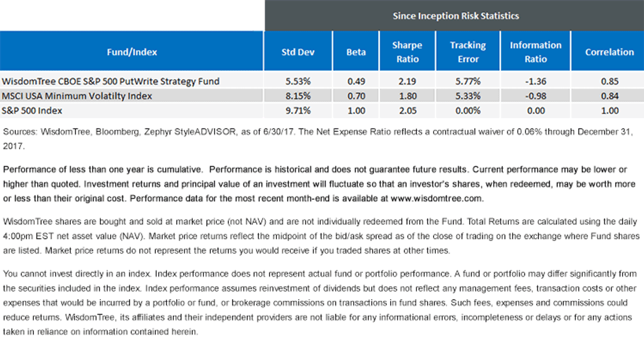Select the Tracking Error column header
Image resolution: width=644 pixels, height=342 pixels.
pos(467,52)
